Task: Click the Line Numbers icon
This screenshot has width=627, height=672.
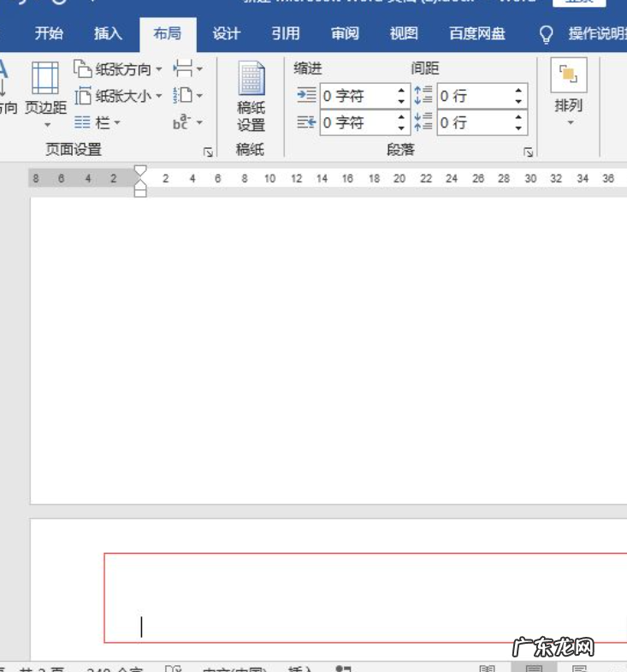Action: pyautogui.click(x=187, y=96)
